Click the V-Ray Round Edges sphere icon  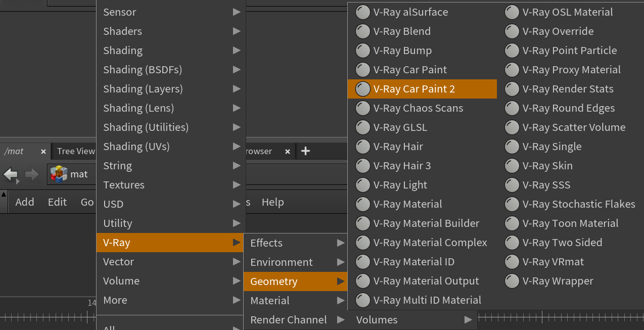[512, 108]
